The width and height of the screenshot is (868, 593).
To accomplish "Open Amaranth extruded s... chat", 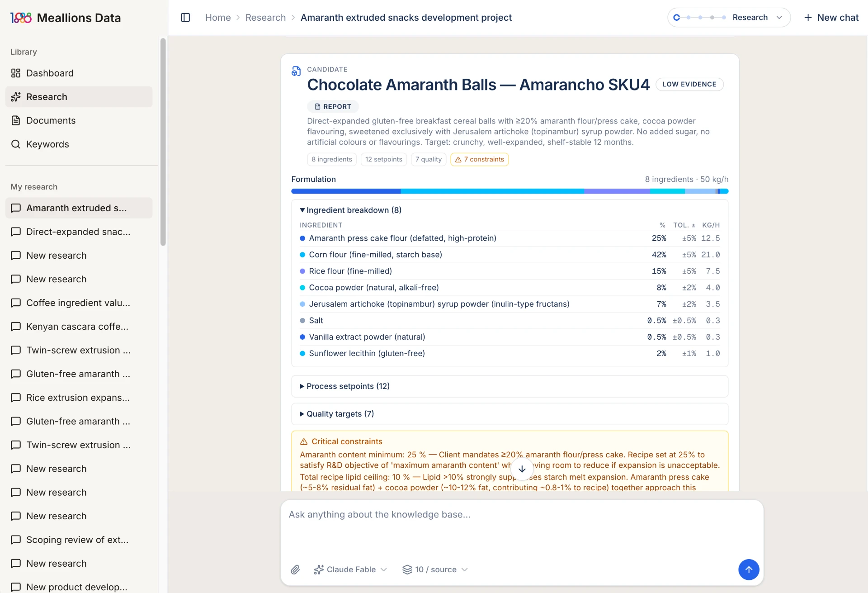I will point(79,208).
